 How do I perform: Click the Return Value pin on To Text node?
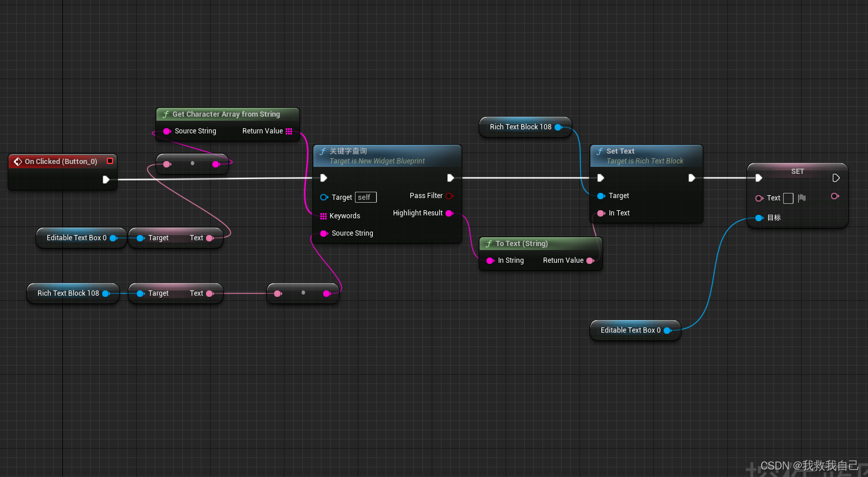(590, 260)
